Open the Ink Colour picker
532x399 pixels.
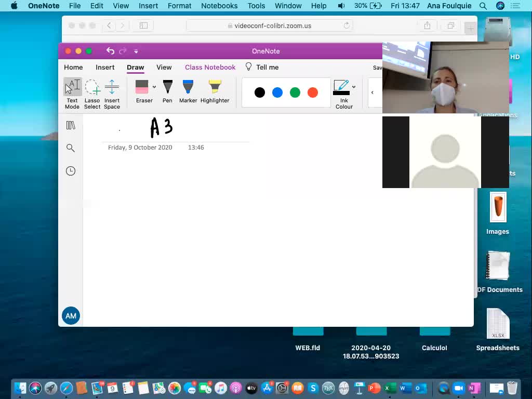(344, 94)
